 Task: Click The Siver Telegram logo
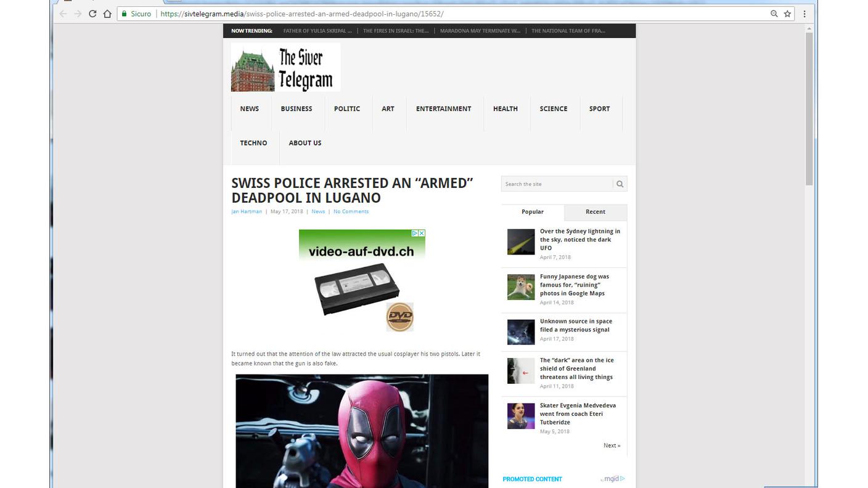point(285,67)
